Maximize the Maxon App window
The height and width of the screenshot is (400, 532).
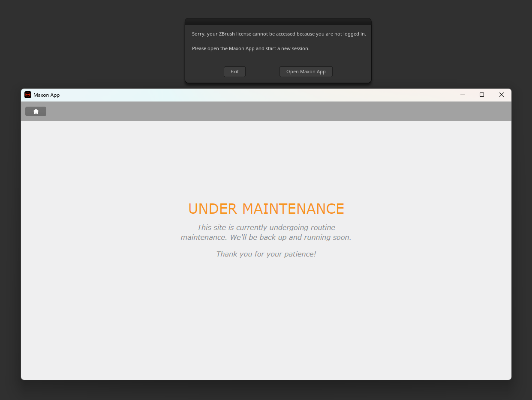point(482,95)
